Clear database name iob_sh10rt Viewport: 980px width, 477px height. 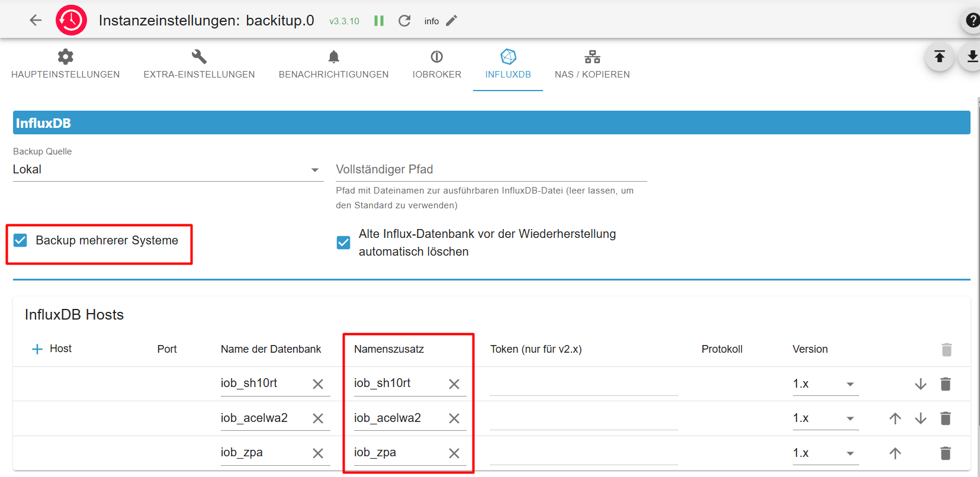318,384
